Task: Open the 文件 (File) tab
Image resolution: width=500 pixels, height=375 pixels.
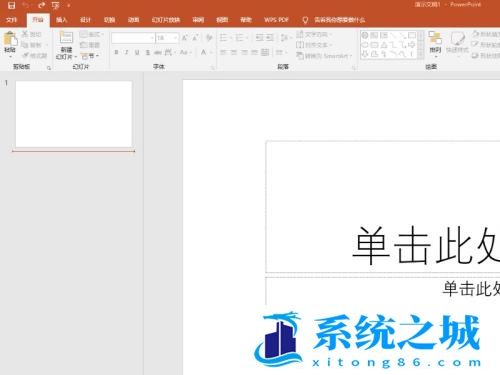Action: (11, 20)
